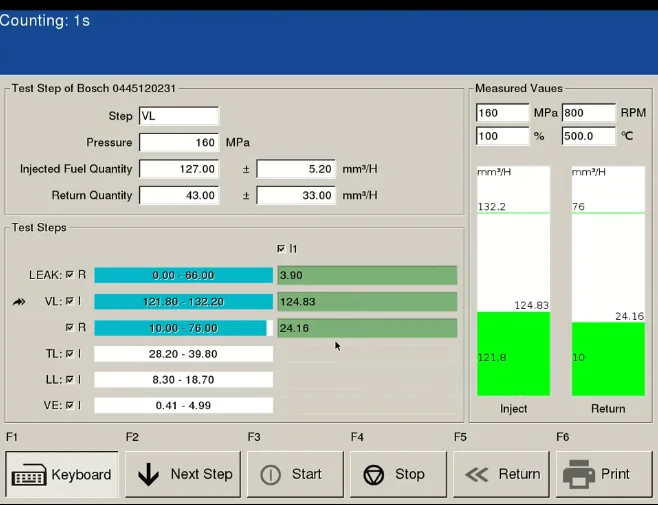Click the 76 upper limit on Return gauge
658x505 pixels.
click(x=578, y=207)
